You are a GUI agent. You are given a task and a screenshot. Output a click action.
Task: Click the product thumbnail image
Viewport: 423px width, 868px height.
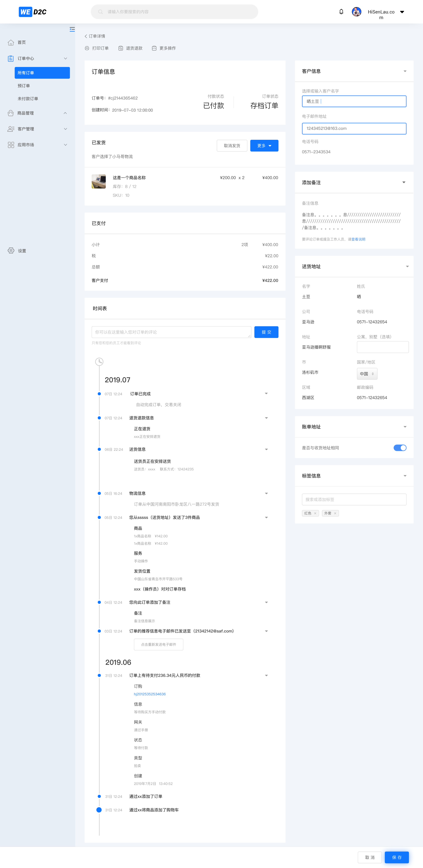[99, 181]
